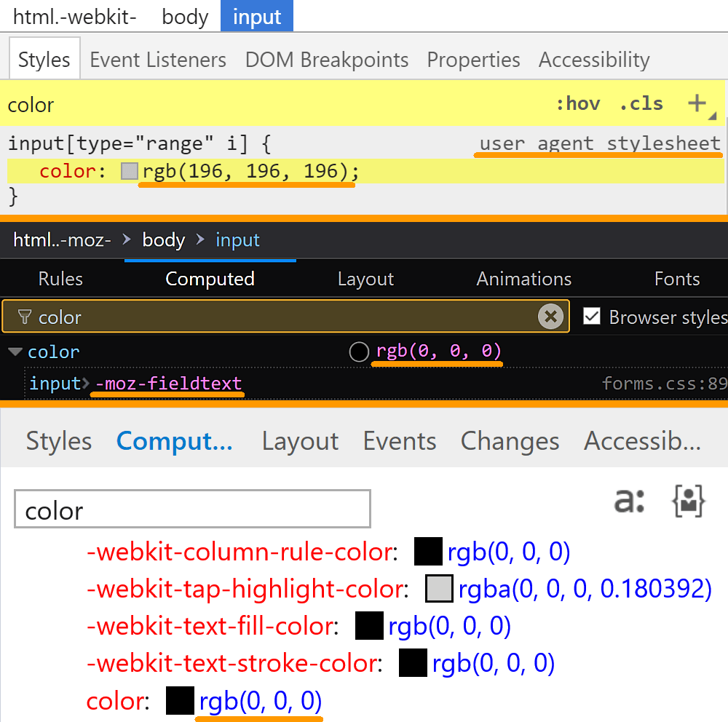Toggle the Browser styles checkbox
This screenshot has height=722, width=728.
[592, 317]
